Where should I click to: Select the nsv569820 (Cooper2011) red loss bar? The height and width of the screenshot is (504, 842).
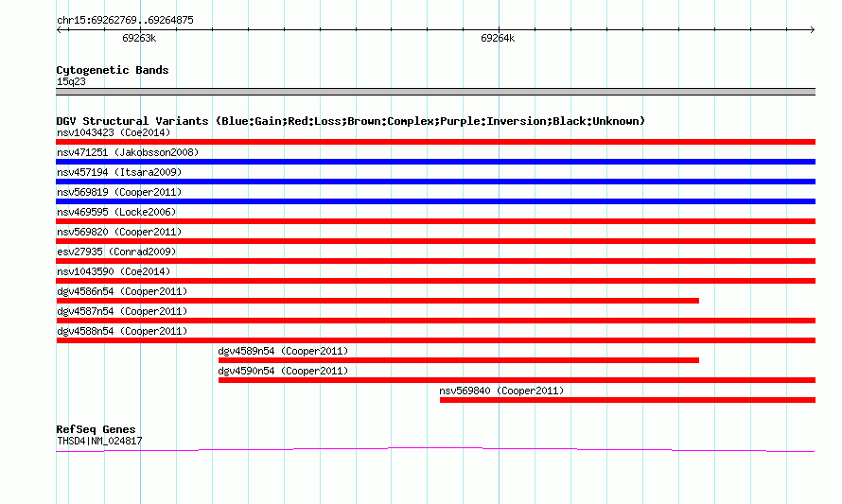coord(435,241)
